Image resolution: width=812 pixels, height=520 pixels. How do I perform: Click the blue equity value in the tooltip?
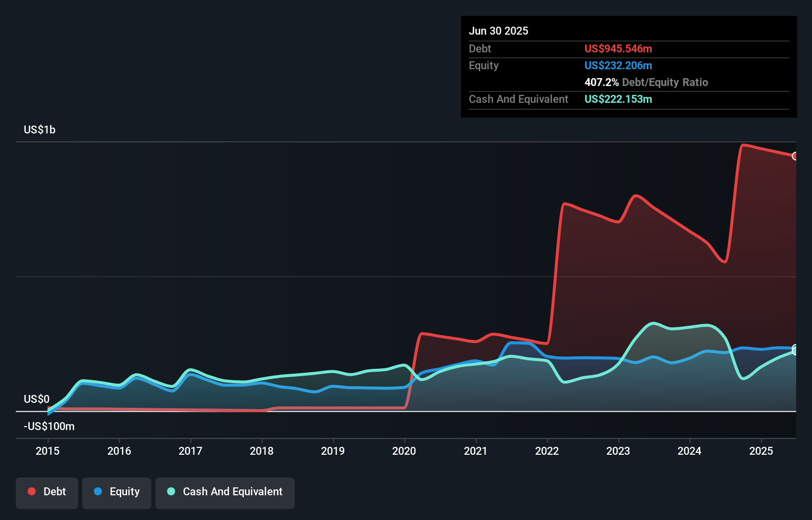618,65
